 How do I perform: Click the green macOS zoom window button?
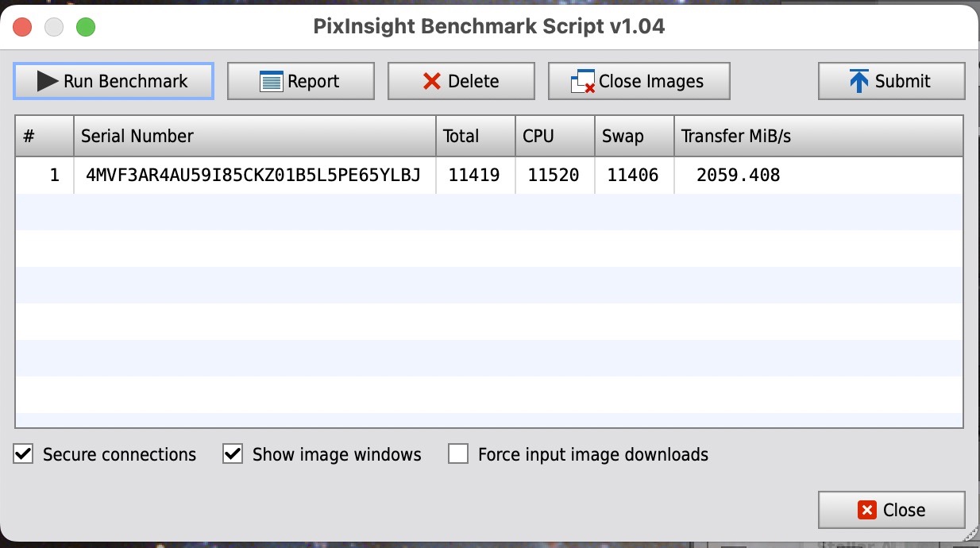[x=86, y=27]
